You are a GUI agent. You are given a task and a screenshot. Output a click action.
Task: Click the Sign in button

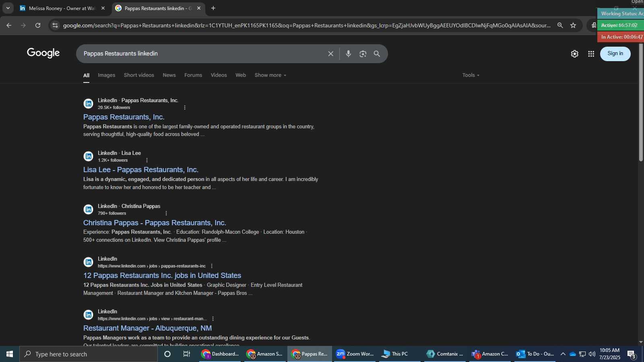click(x=615, y=53)
